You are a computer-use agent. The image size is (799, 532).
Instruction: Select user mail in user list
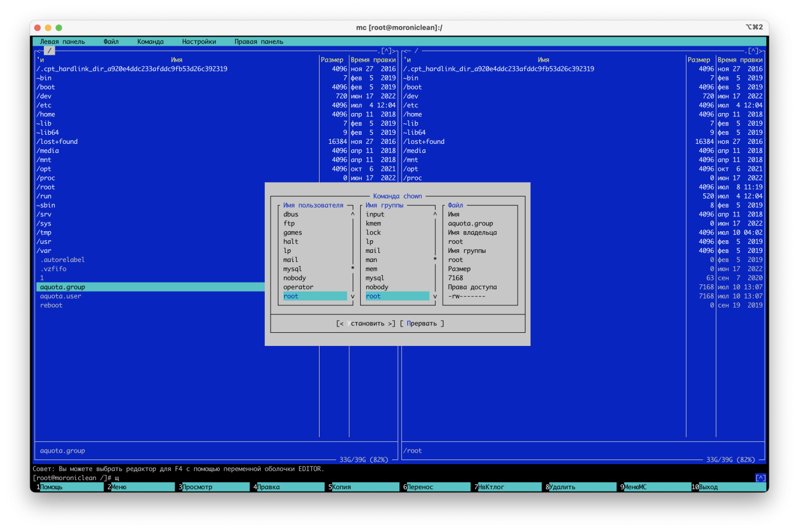click(291, 260)
